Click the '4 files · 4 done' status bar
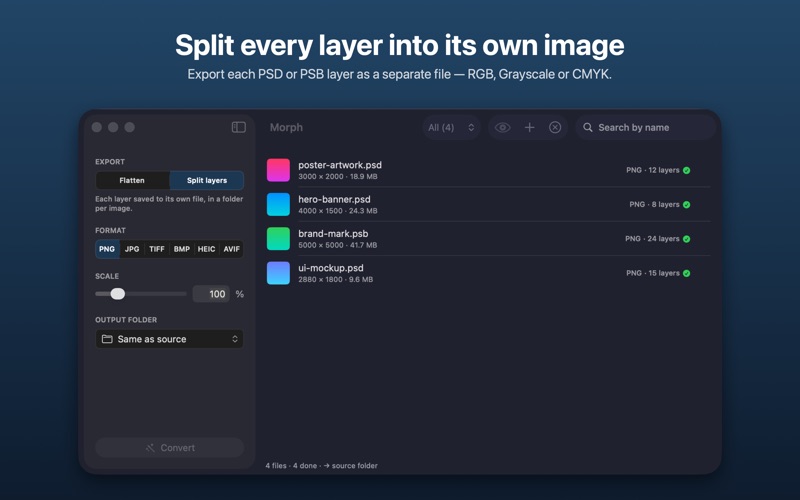The width and height of the screenshot is (800, 500). tap(321, 466)
